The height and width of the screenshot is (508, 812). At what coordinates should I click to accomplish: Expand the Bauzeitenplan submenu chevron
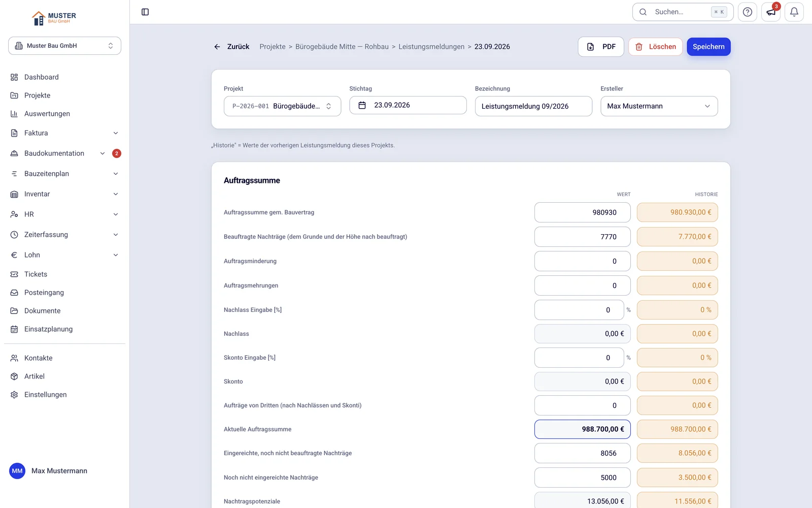116,174
